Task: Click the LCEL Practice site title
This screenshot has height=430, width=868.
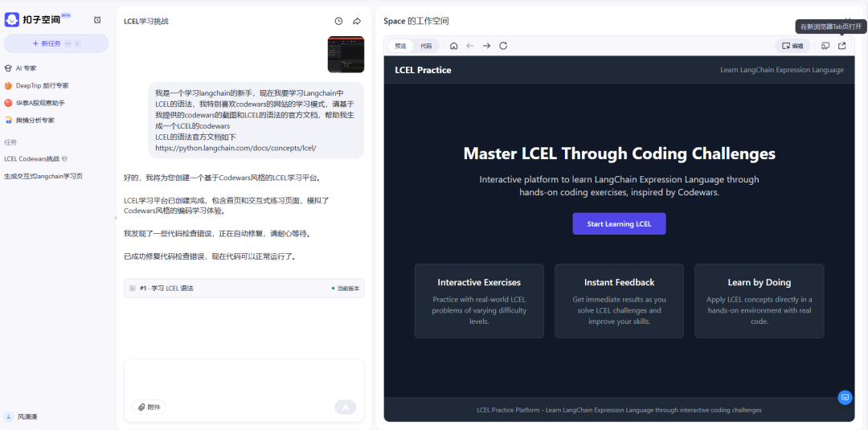Action: click(423, 70)
